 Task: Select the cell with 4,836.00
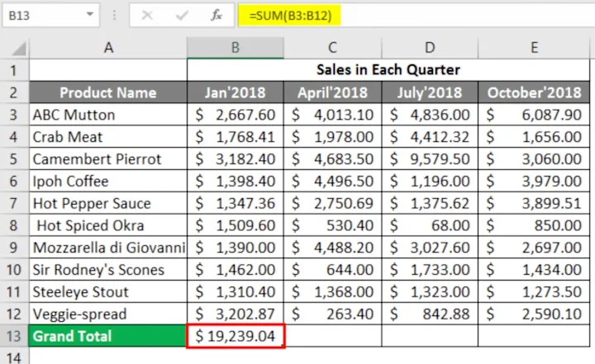430,115
